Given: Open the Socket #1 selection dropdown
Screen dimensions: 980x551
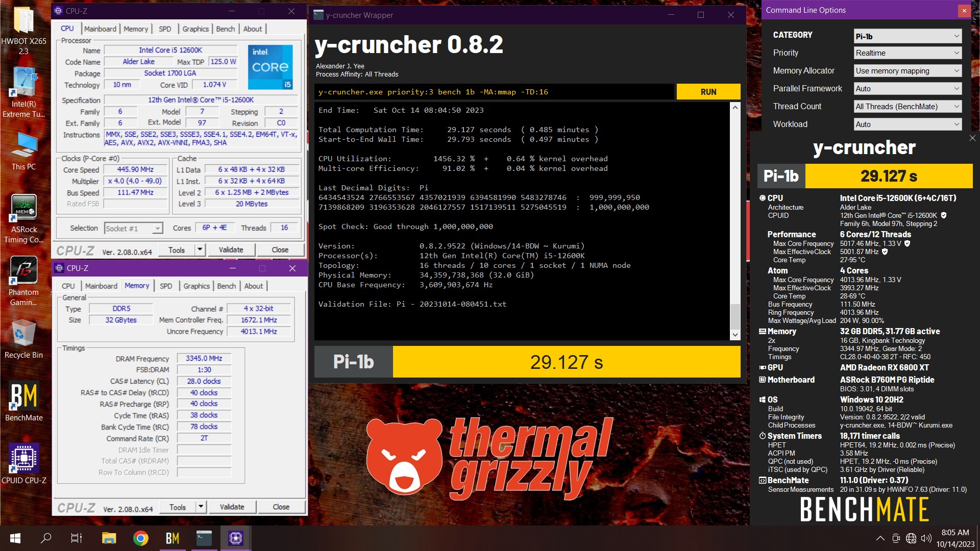Looking at the screenshot, I should [x=134, y=228].
